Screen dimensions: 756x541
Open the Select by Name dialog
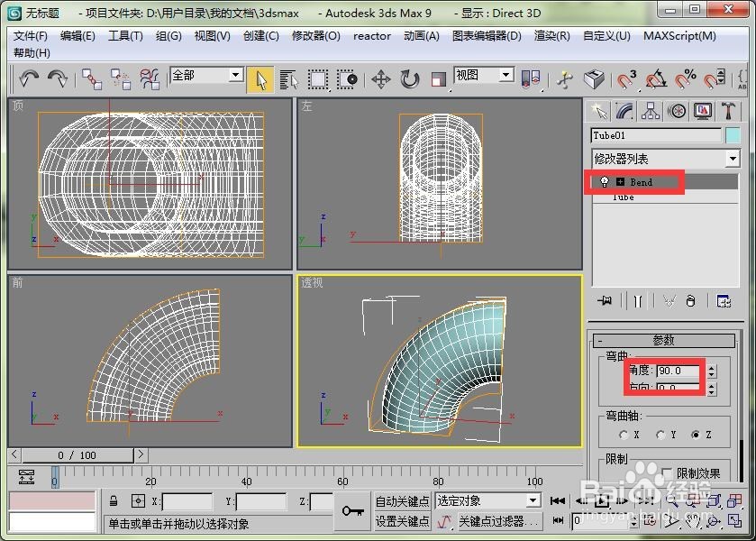[x=290, y=79]
